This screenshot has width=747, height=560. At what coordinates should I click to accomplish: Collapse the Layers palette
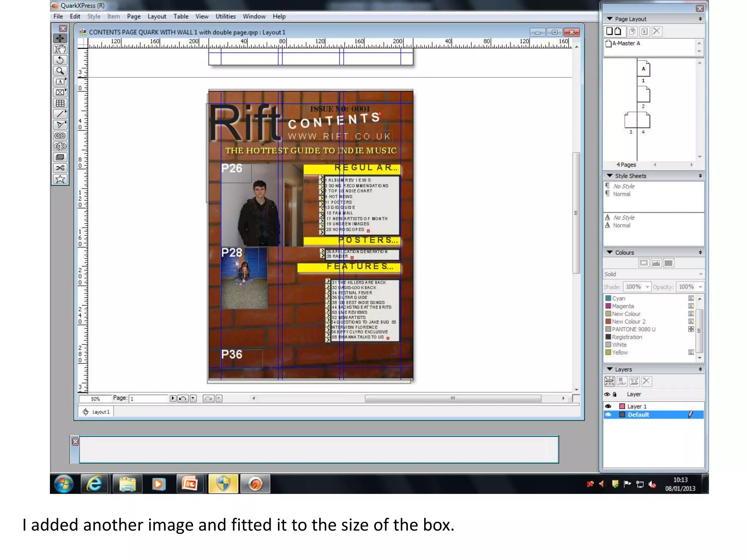click(609, 369)
